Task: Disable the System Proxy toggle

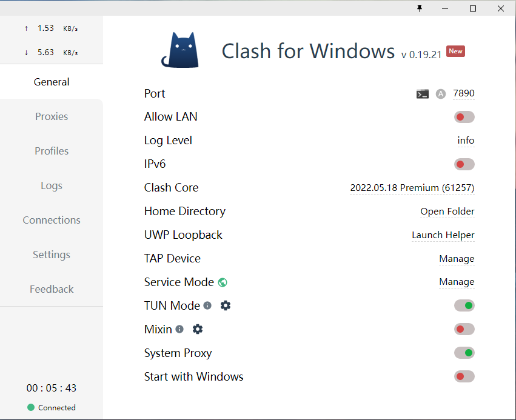Action: coord(464,353)
